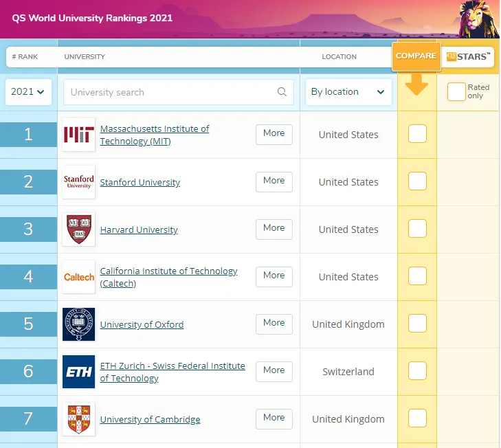This screenshot has height=448, width=501.
Task: Click the Stanford University logo
Action: coord(78,182)
